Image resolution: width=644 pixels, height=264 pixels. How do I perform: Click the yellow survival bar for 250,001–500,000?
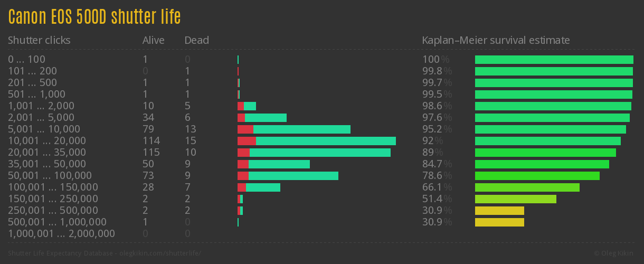coord(499,211)
